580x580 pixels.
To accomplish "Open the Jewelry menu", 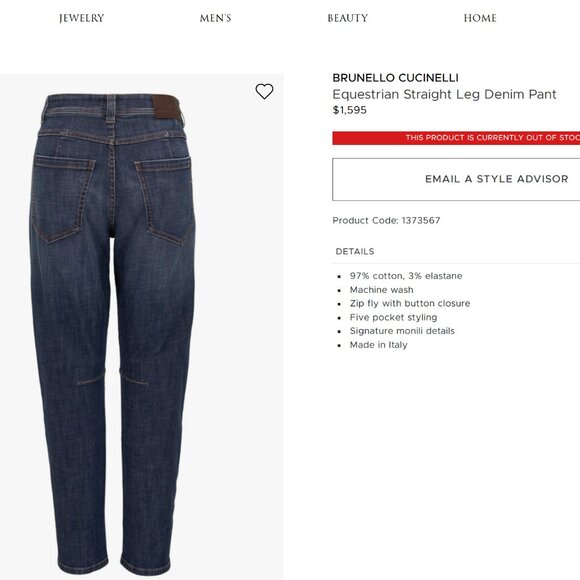I will tap(81, 18).
